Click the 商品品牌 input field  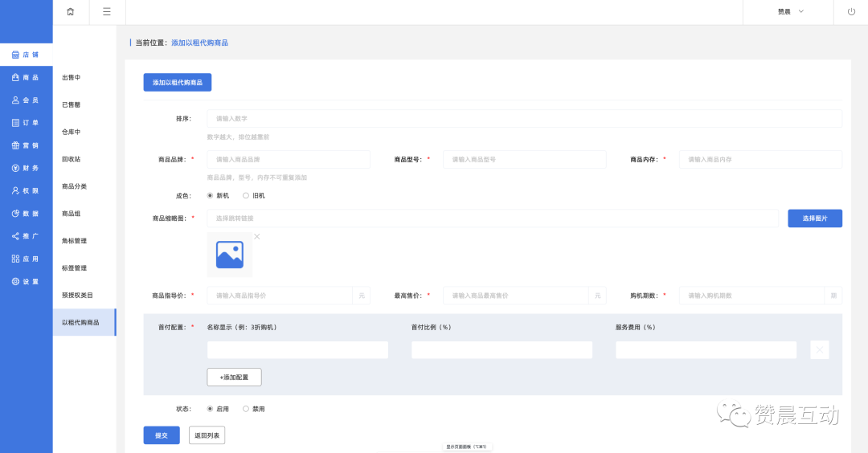289,159
